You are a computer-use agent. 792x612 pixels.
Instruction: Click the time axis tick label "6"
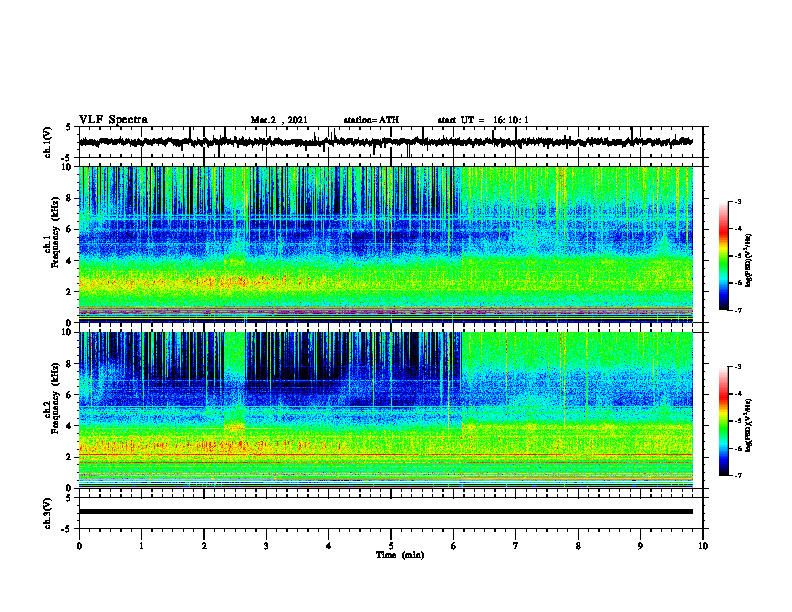click(x=453, y=546)
